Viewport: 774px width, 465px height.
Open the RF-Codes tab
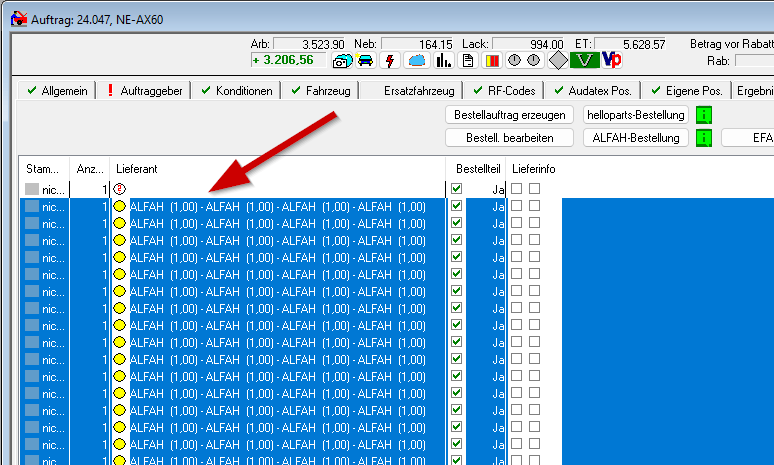click(505, 91)
